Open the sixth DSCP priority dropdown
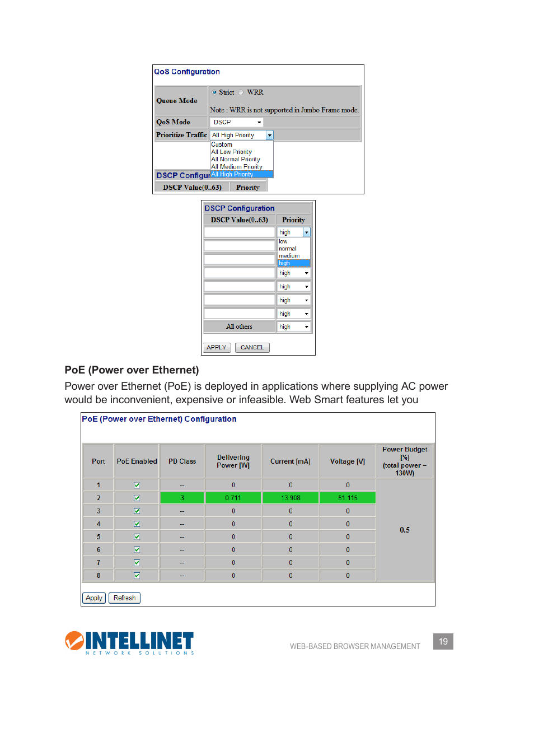534x756 pixels. coord(294,301)
